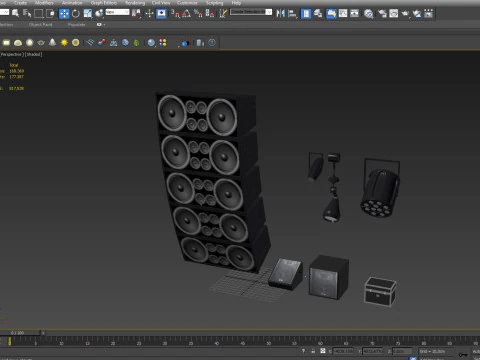This screenshot has height=360, width=480.
Task: Open the Civil View menu
Action: 161,3
